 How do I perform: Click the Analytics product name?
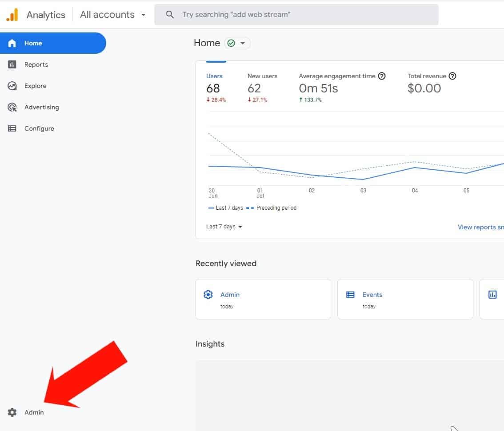pyautogui.click(x=46, y=15)
